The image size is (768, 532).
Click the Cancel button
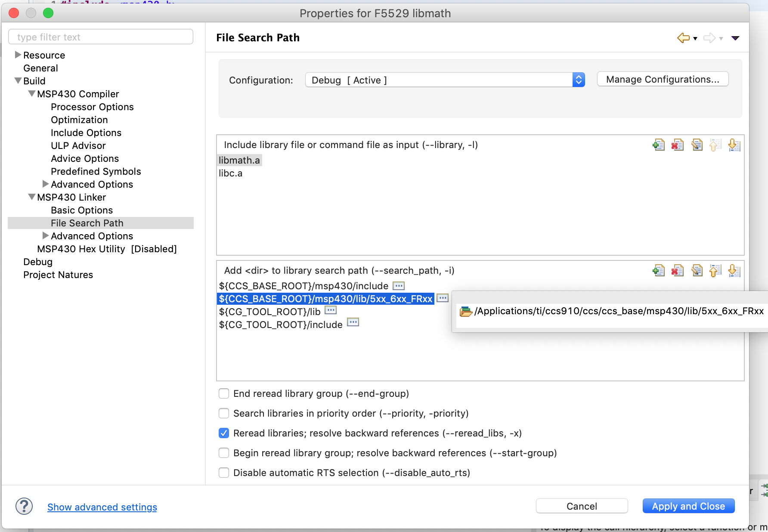pyautogui.click(x=582, y=506)
